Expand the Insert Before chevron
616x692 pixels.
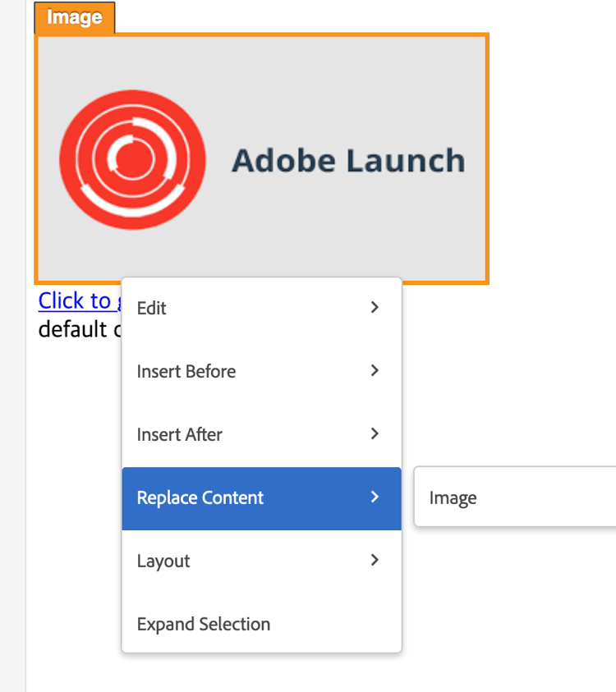coord(375,370)
